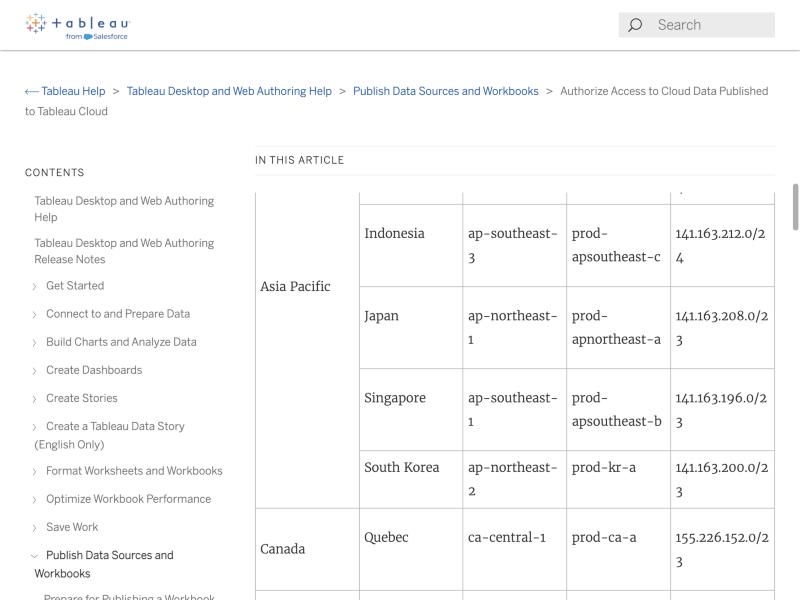Click the 141.163.212.0/24 IP cell
Viewport: 800px width, 600px height.
722,245
